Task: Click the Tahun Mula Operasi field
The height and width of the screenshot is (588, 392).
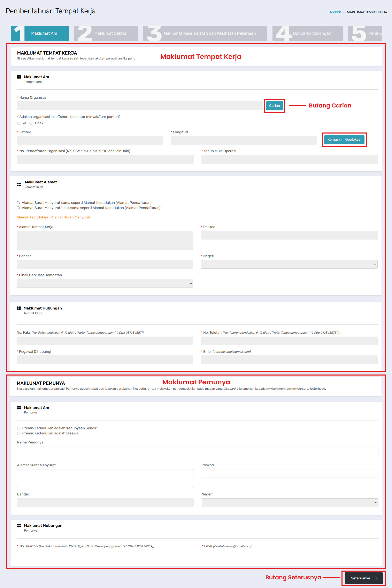Action: point(290,159)
